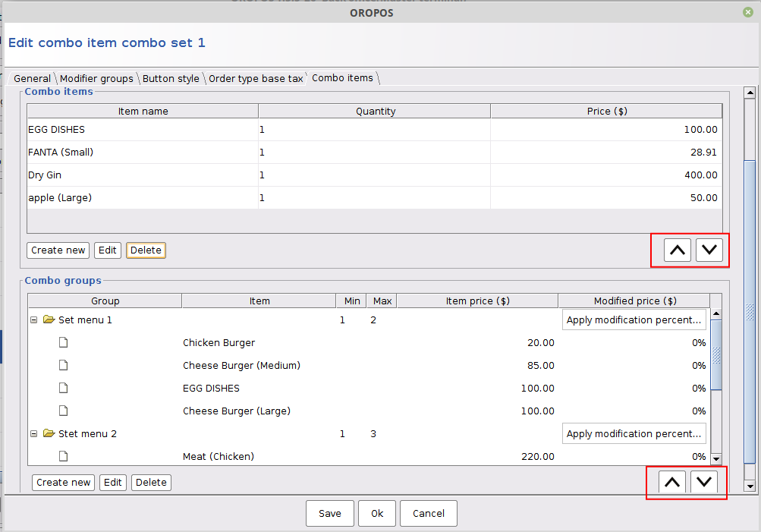Click the Cheese Burger (Large) file icon
This screenshot has width=761, height=532.
point(63,411)
